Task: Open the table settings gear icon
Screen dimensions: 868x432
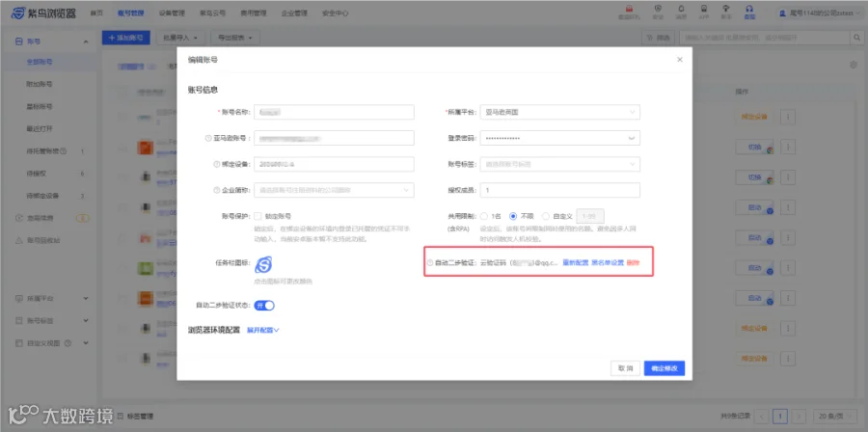Action: point(854,66)
